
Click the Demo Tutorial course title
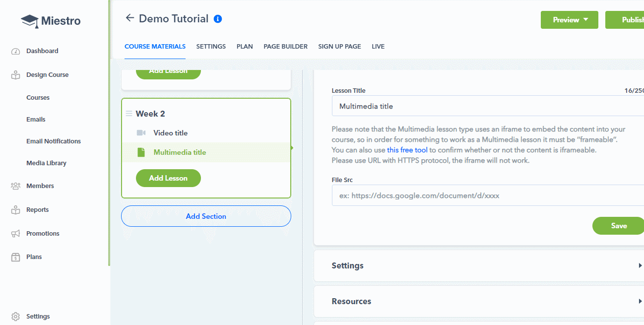[174, 19]
